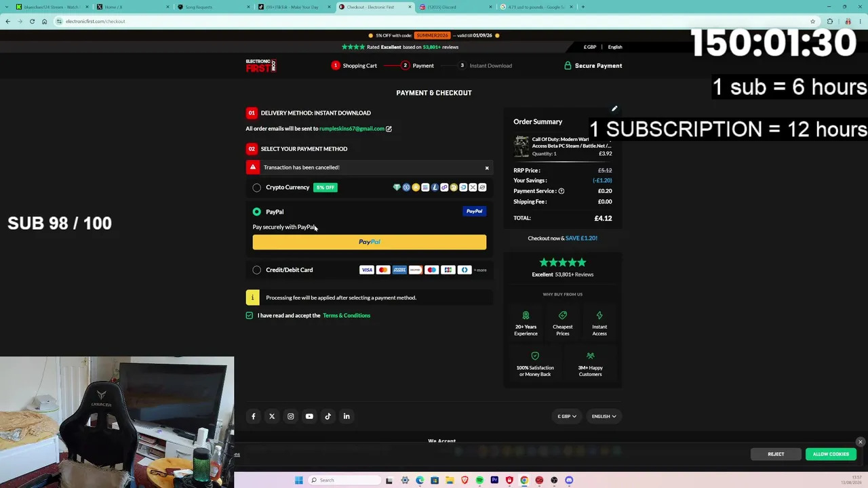This screenshot has width=868, height=488.
Task: Open the YouTube footer link
Action: (x=309, y=416)
